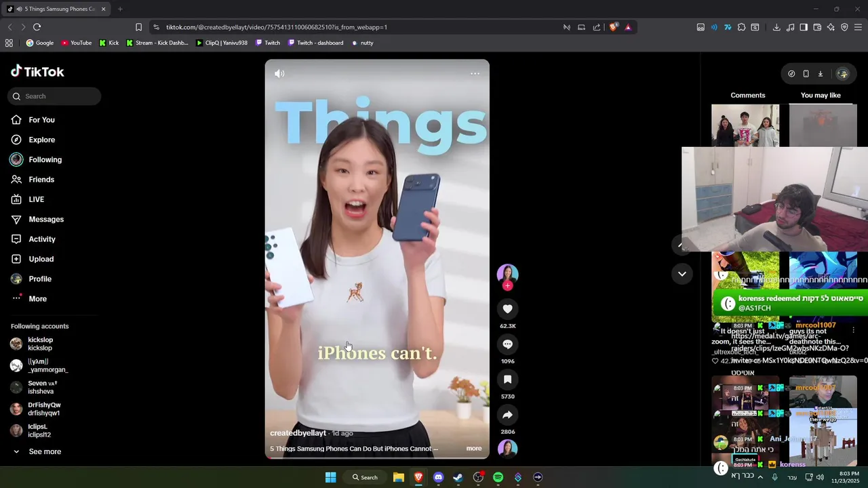Open the ClipQ | Yanivu938 bookmark
This screenshot has height=488, width=868.
(222, 43)
